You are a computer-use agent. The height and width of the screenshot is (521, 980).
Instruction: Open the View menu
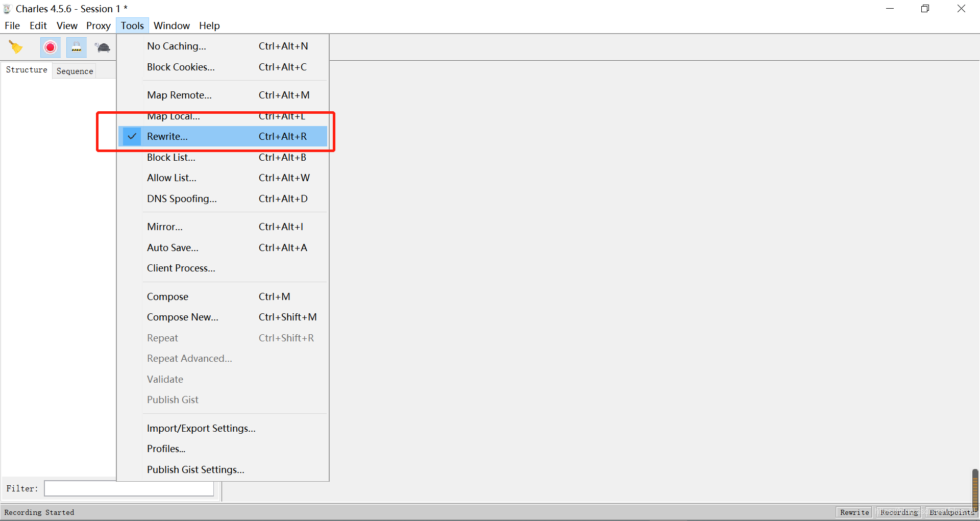click(67, 26)
